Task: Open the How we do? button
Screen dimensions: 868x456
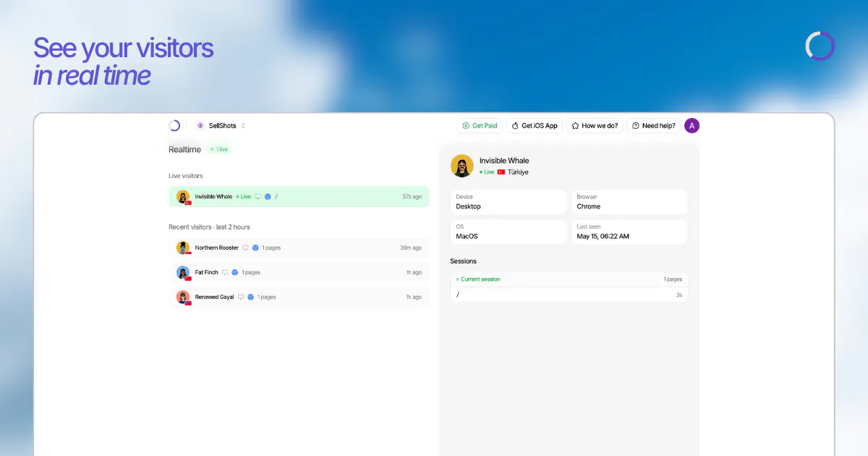Action: pyautogui.click(x=595, y=125)
